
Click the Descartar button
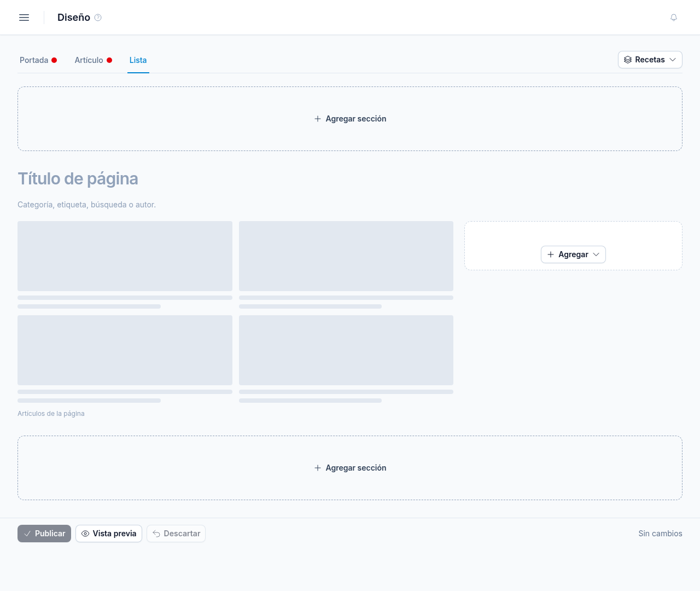[x=176, y=534]
